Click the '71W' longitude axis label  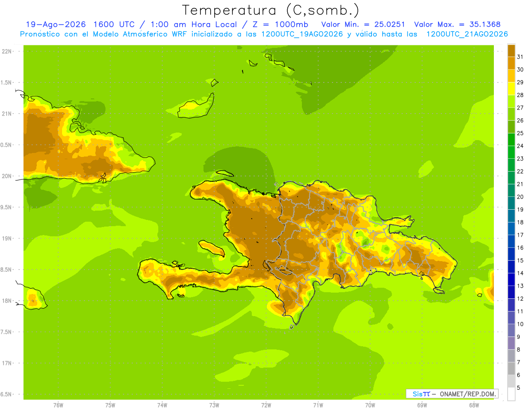[x=318, y=405]
